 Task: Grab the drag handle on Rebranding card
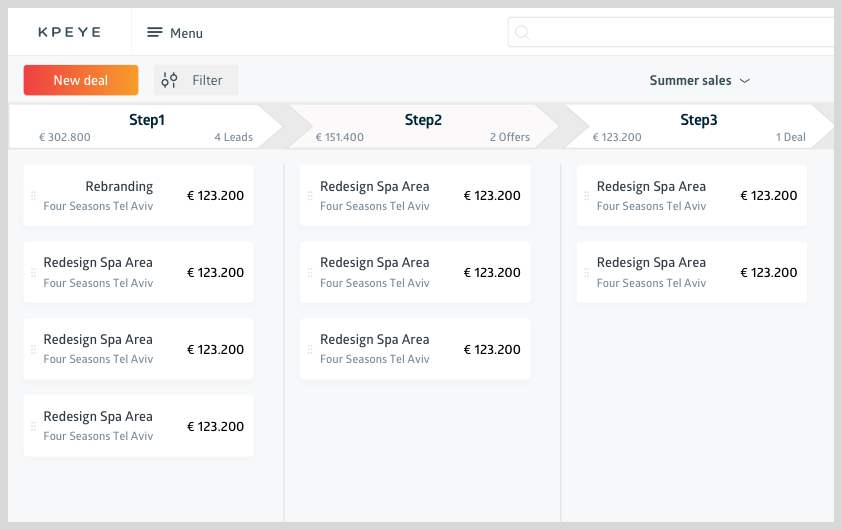33,196
